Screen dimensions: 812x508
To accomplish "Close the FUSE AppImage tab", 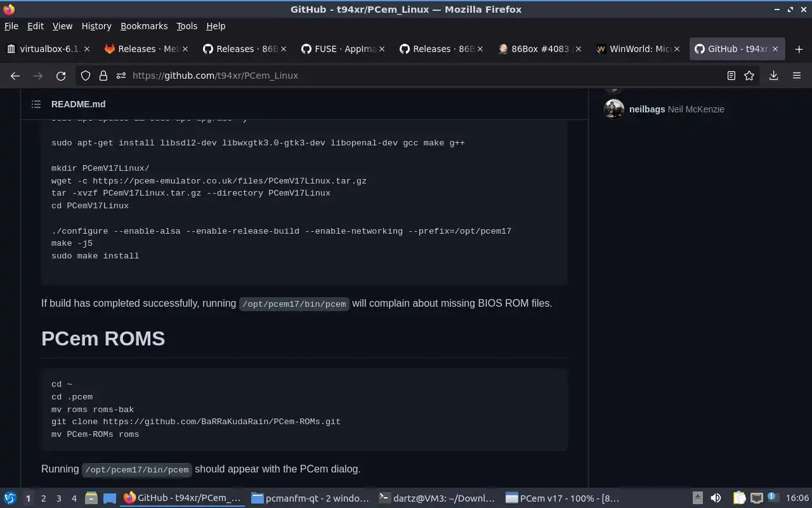I will 382,49.
